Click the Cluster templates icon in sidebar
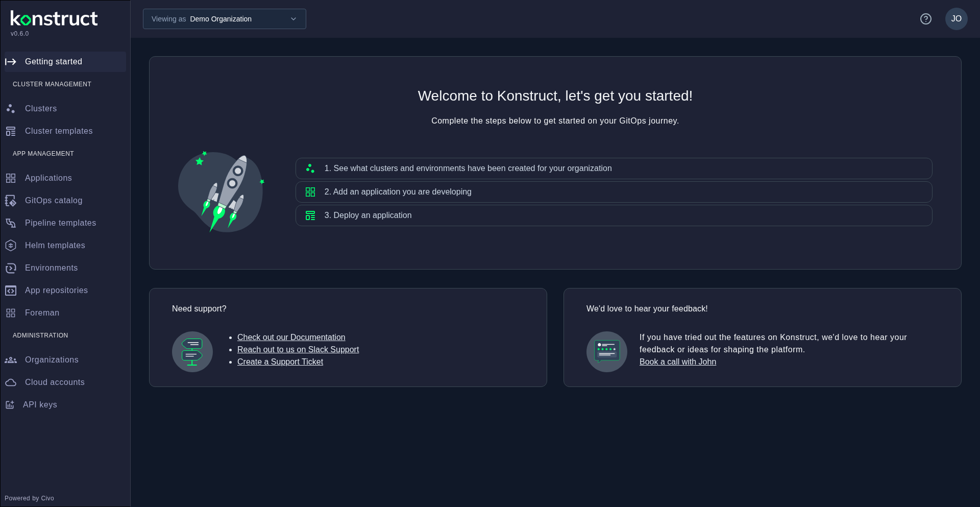Viewport: 980px width, 507px height. point(11,131)
